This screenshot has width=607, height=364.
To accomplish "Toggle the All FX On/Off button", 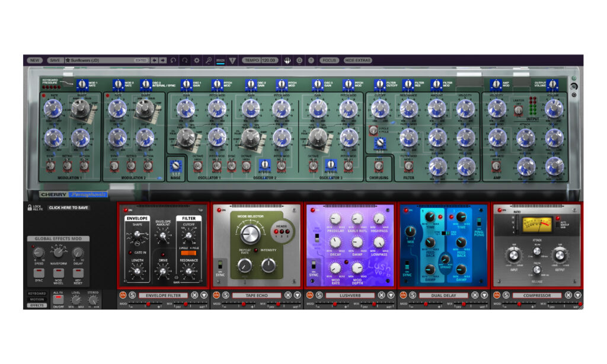I will click(x=58, y=299).
